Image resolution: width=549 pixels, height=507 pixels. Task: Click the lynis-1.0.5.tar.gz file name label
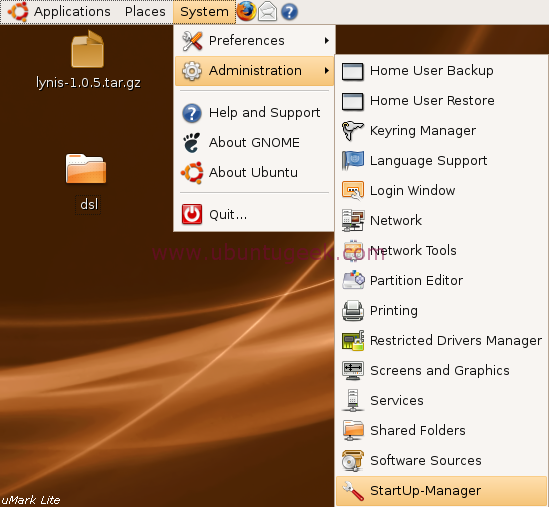[x=88, y=83]
